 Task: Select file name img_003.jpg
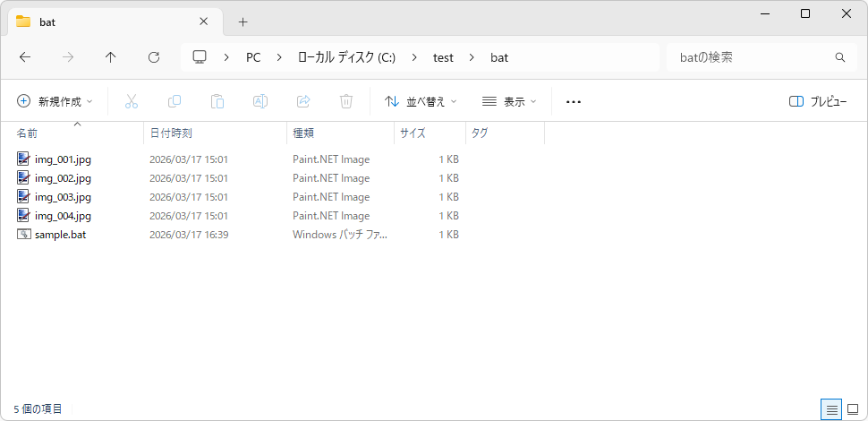(x=64, y=197)
